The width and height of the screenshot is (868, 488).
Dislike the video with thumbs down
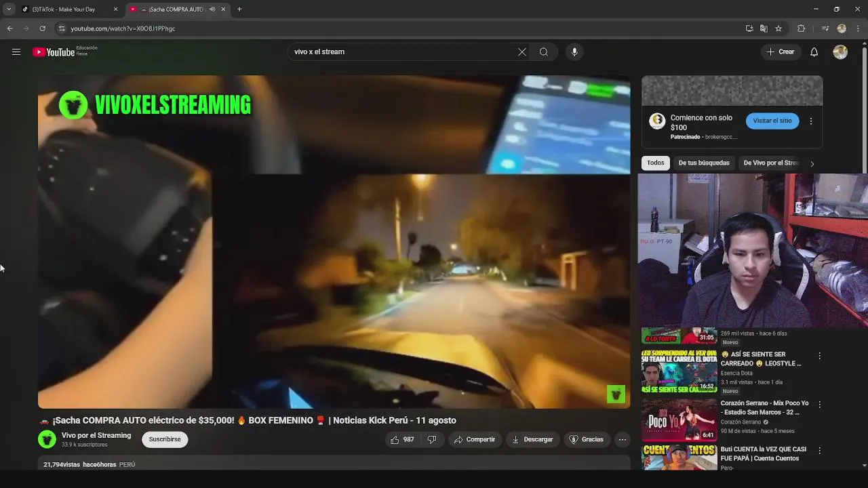(432, 440)
